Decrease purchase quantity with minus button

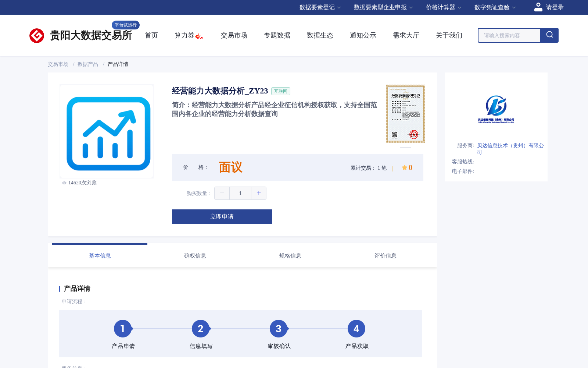pyautogui.click(x=222, y=193)
